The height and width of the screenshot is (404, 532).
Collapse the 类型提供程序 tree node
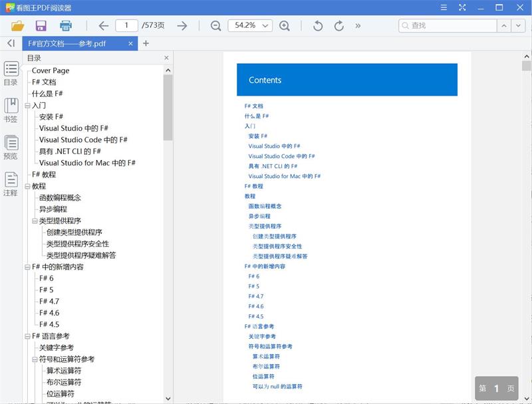click(35, 221)
